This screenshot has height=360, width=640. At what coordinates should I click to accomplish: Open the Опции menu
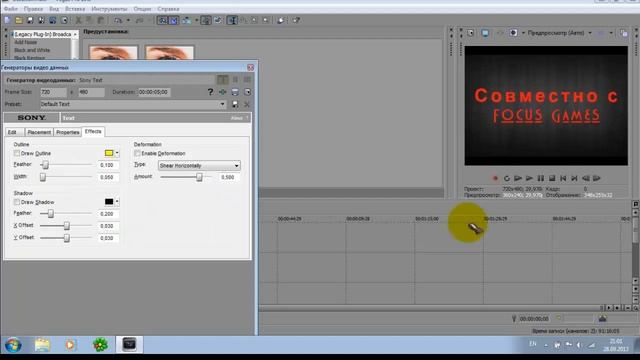[142, 9]
